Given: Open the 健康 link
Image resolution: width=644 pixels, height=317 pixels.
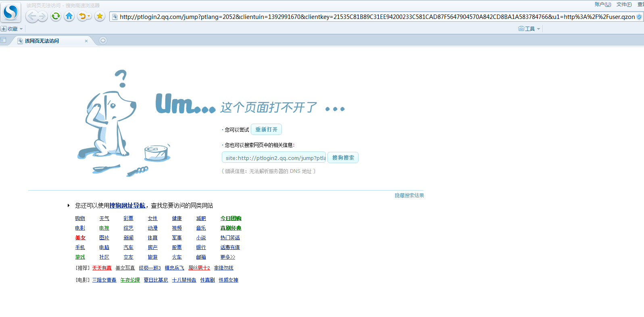Looking at the screenshot, I should coord(177,218).
